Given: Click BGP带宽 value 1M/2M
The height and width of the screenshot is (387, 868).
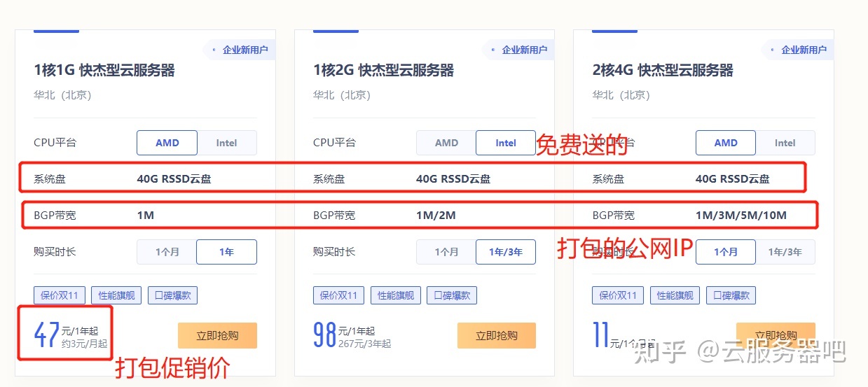Looking at the screenshot, I should click(436, 215).
